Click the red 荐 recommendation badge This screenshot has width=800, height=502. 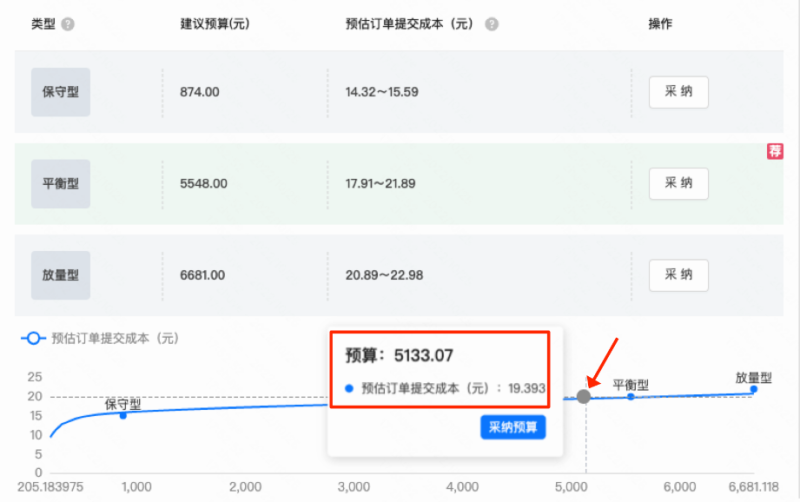(775, 151)
